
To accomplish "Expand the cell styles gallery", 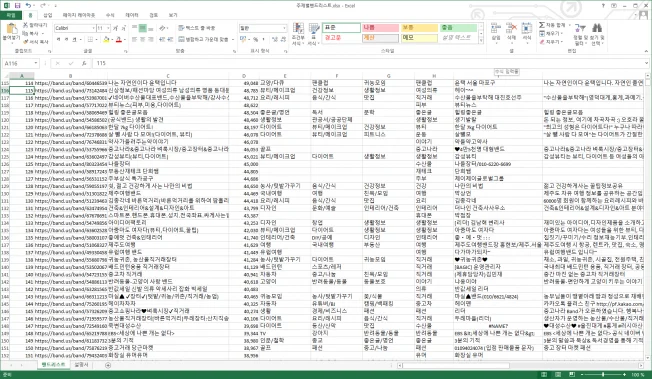I will coord(482,41).
